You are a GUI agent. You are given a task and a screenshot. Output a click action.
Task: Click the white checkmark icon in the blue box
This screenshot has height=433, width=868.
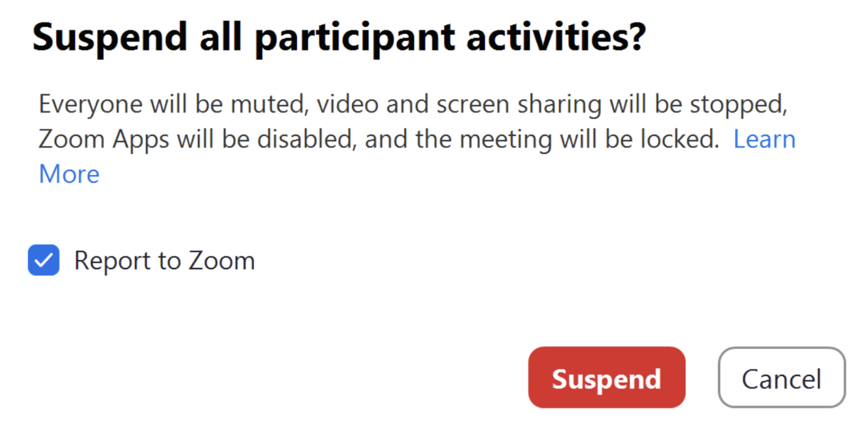point(44,261)
